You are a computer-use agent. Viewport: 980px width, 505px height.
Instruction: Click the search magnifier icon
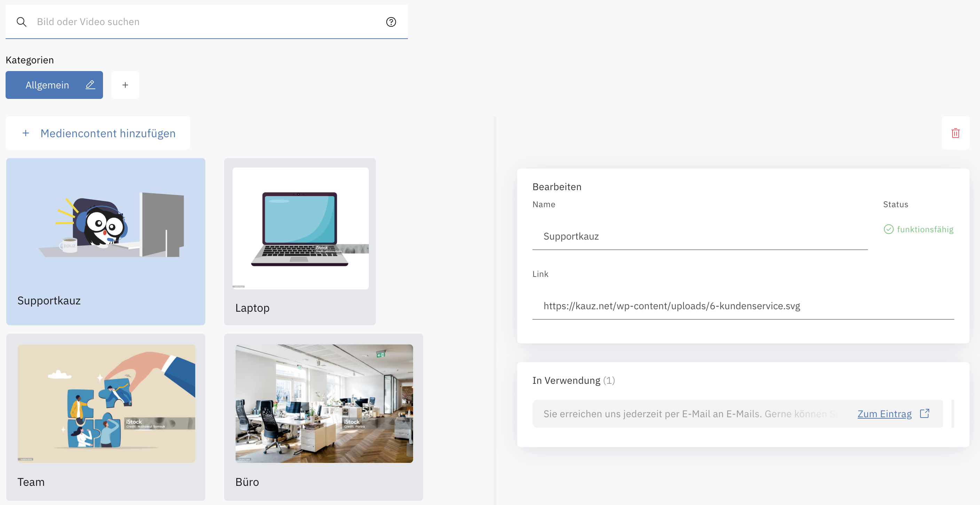click(x=22, y=22)
